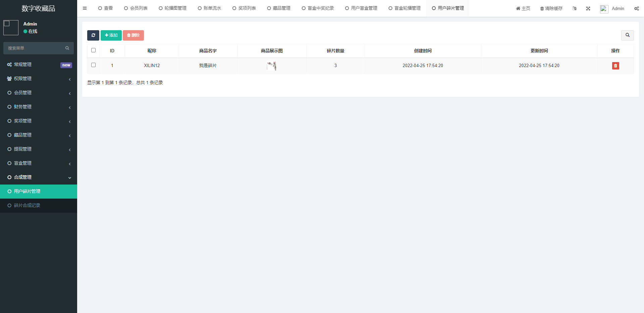644x313 pixels.
Task: Click the top-right settings gears icon
Action: pyautogui.click(x=636, y=8)
